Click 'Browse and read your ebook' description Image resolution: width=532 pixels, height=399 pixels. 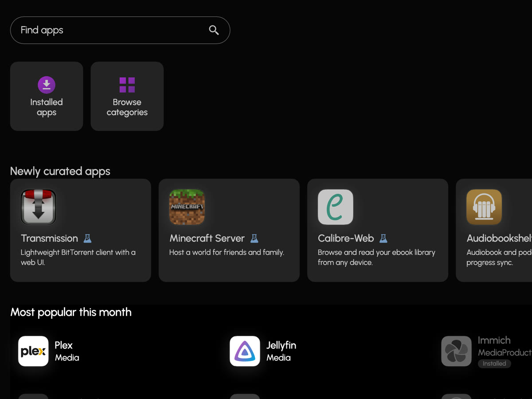pos(376,257)
